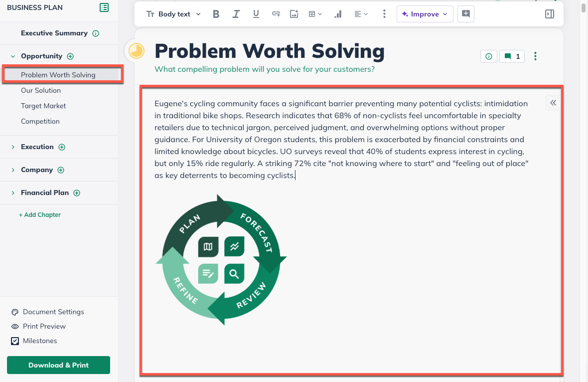
Task: Add a comment from the toolbar
Action: coord(466,14)
